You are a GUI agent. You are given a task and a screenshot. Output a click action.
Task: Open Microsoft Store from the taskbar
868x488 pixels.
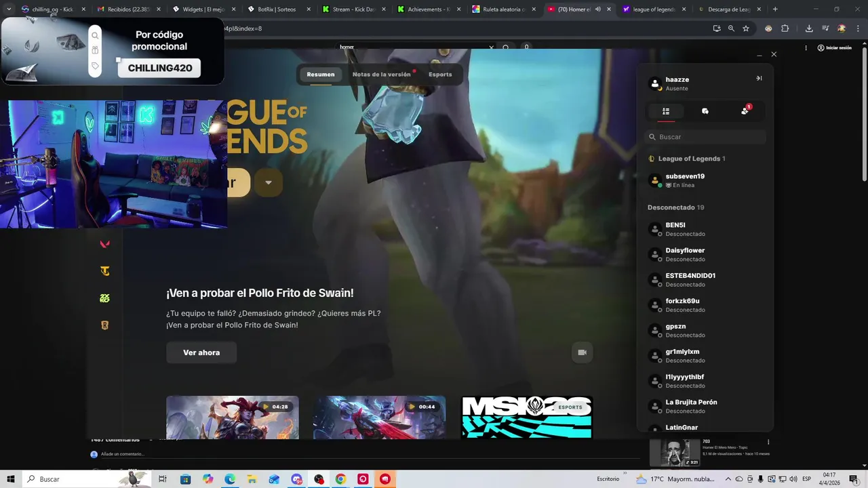pos(185,479)
